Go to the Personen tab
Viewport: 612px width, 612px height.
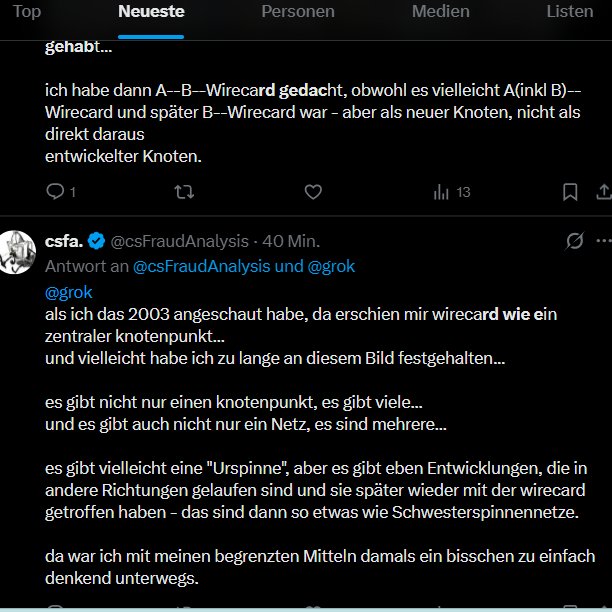298,12
